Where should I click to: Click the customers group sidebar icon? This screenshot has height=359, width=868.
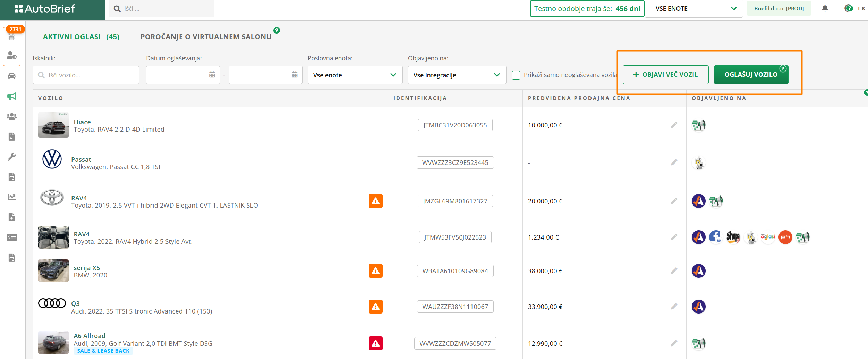coord(12,116)
